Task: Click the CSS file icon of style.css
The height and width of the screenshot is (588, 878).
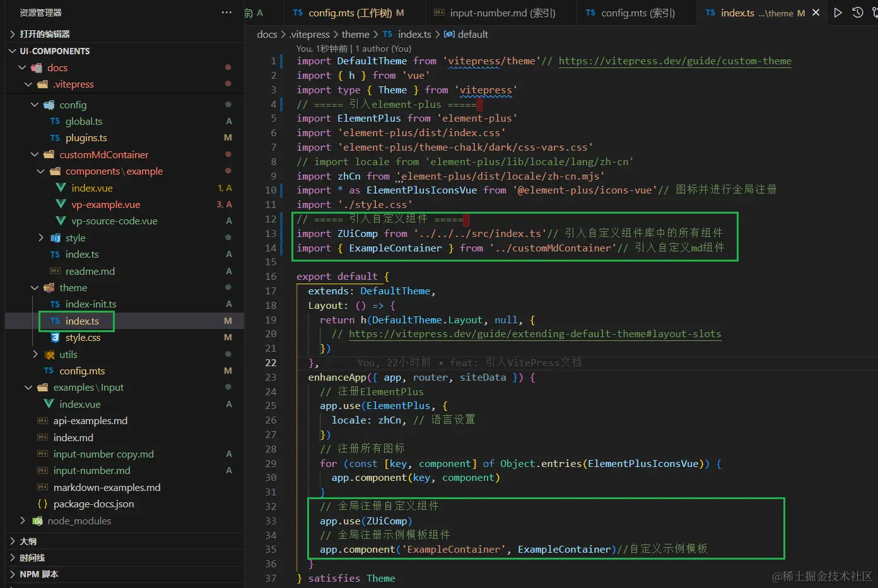Action: click(55, 337)
